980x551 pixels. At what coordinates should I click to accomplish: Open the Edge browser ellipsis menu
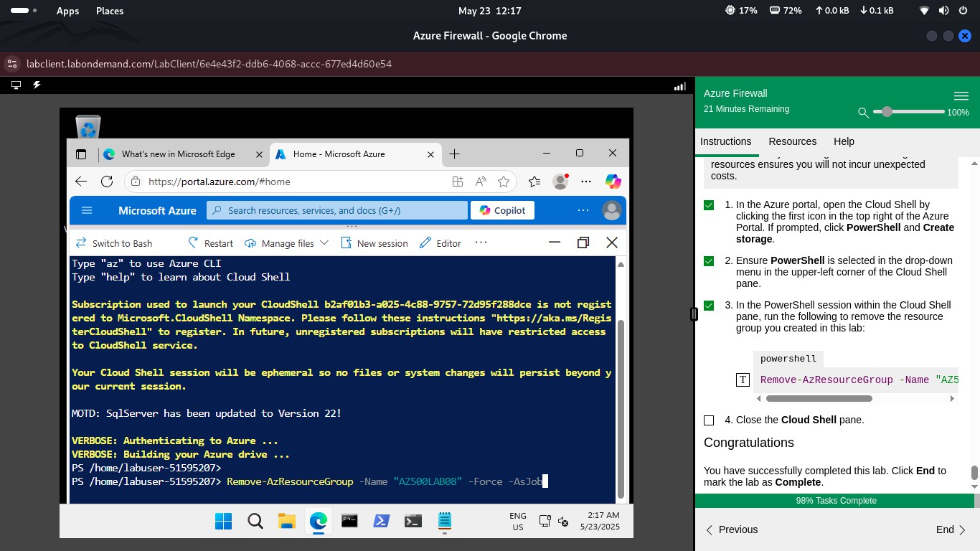click(x=586, y=182)
